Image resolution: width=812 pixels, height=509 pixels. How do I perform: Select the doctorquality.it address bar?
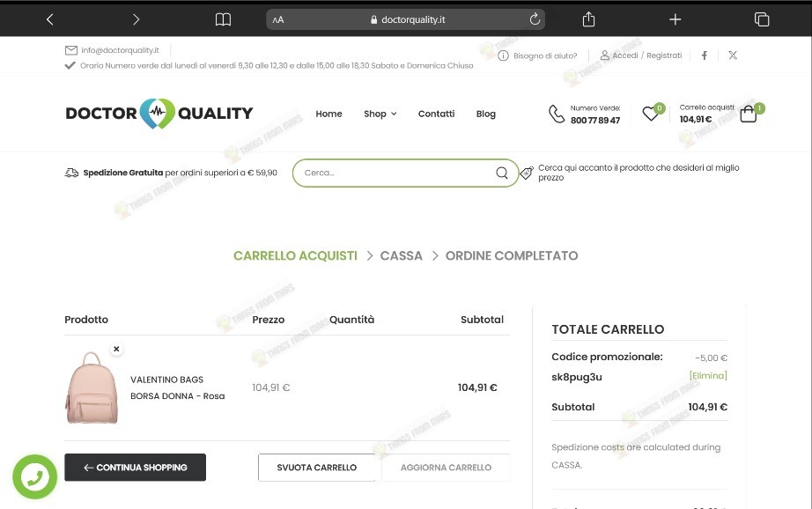tap(405, 19)
